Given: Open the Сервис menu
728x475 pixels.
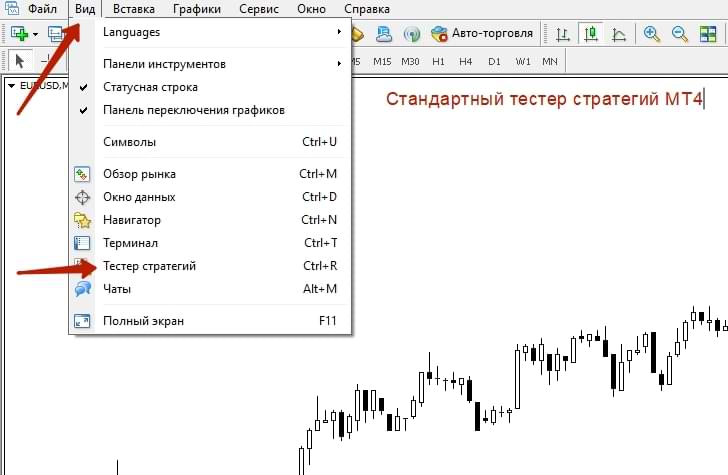Looking at the screenshot, I should tap(259, 8).
